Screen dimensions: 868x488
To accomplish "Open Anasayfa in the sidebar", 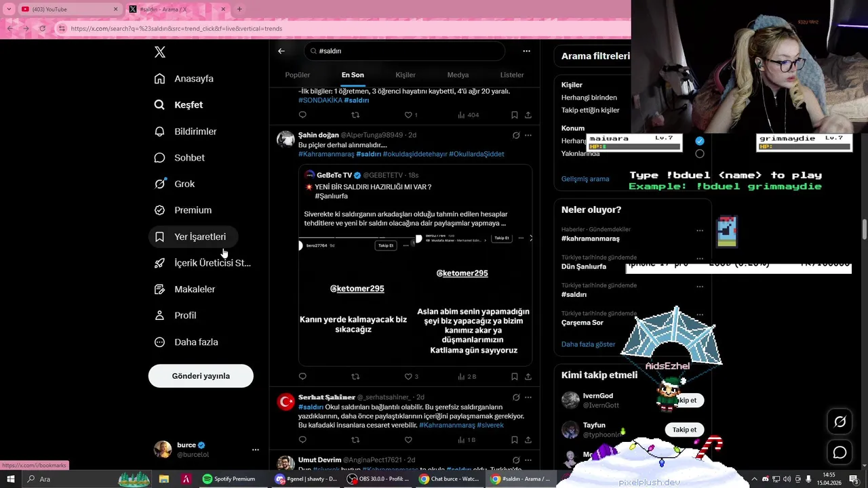I will coord(184,79).
